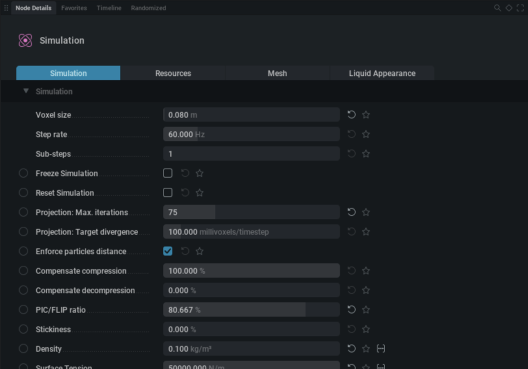Open the Resources tab
The image size is (528, 369).
(173, 73)
